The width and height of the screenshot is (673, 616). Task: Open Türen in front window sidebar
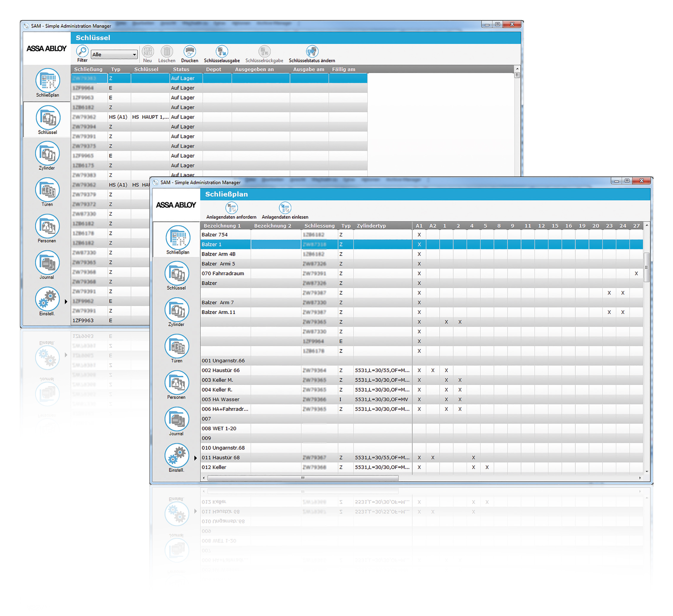coord(177,347)
